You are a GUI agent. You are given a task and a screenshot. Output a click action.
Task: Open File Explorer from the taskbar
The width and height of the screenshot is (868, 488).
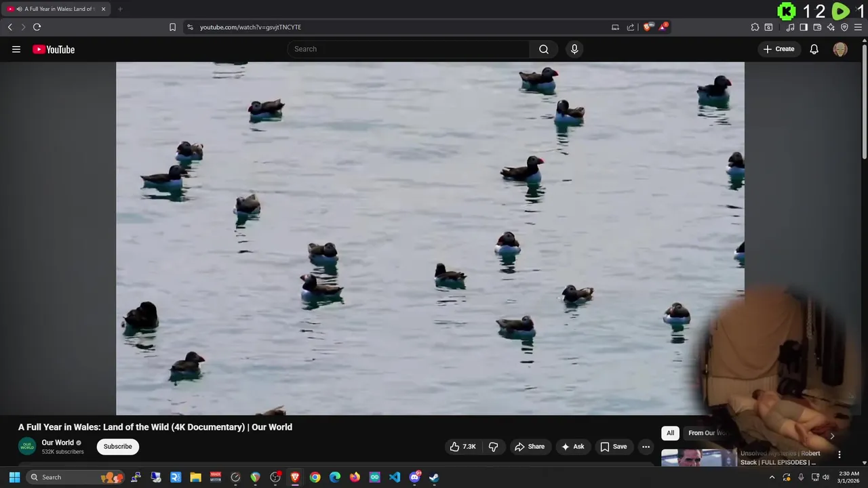[195, 477]
